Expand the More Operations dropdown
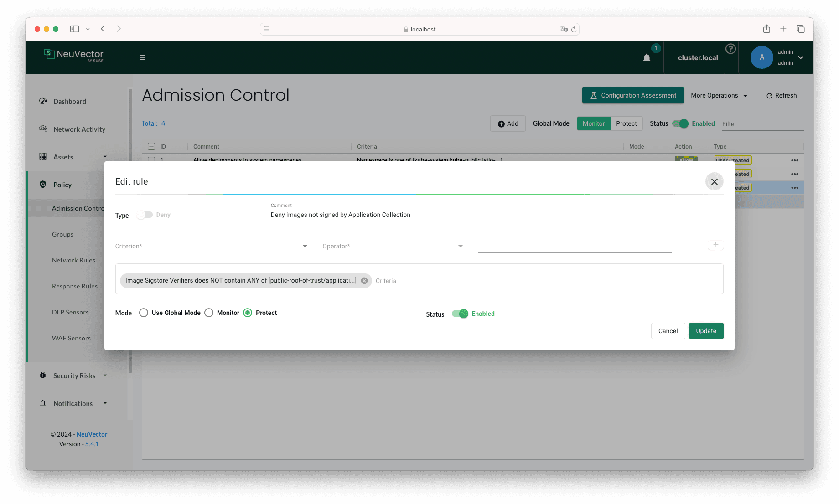Screen dimensions: 839x504 click(719, 95)
